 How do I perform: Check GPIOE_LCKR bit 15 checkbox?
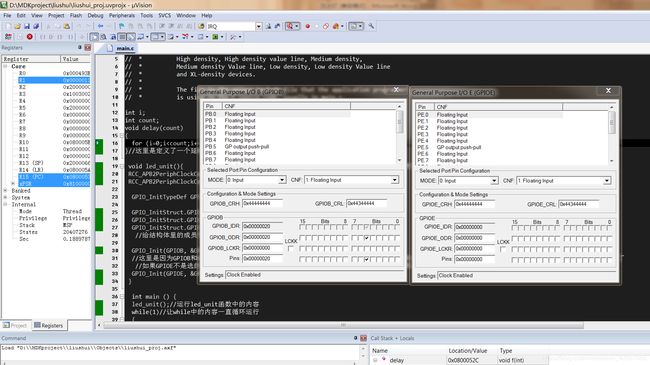point(514,250)
